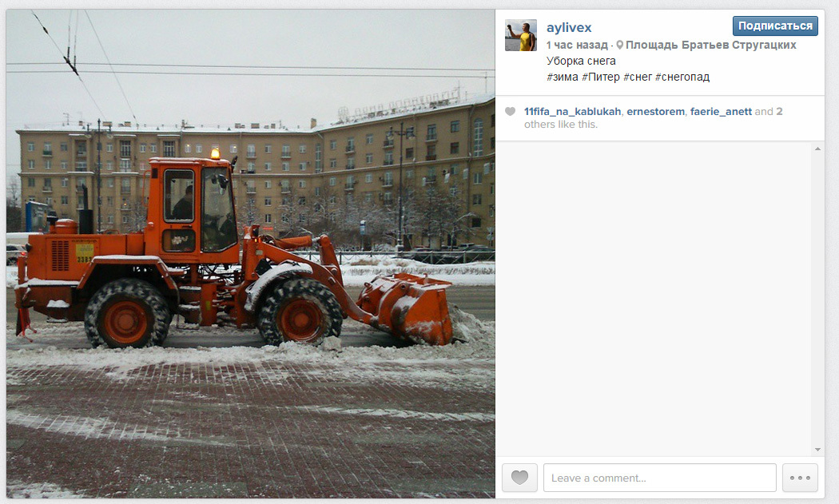This screenshot has height=504, width=839.
Task: Click the Leave a comment field
Action: pos(660,478)
